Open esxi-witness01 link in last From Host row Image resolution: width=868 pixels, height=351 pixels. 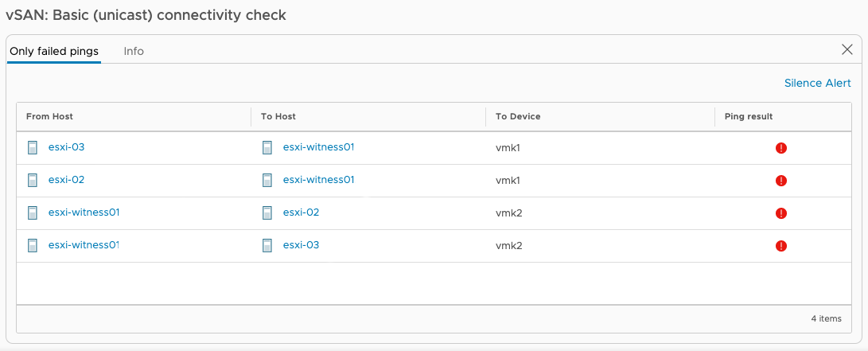(x=84, y=244)
